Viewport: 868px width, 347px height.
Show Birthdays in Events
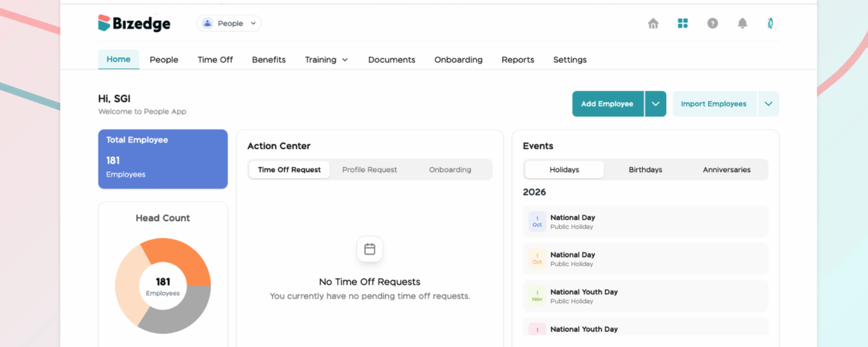[x=645, y=170]
